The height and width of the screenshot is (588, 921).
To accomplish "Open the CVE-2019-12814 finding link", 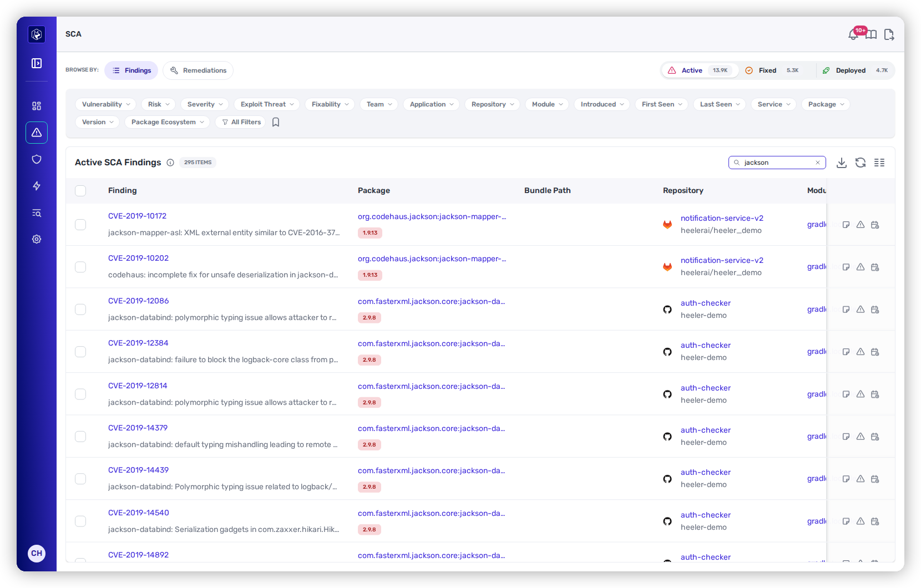I will [138, 386].
